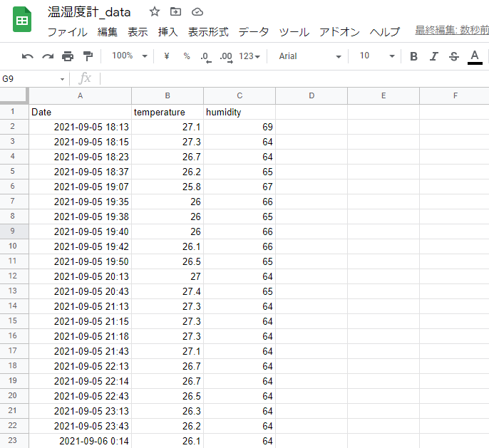Open the text color picker
489x448 pixels.
pyautogui.click(x=475, y=56)
